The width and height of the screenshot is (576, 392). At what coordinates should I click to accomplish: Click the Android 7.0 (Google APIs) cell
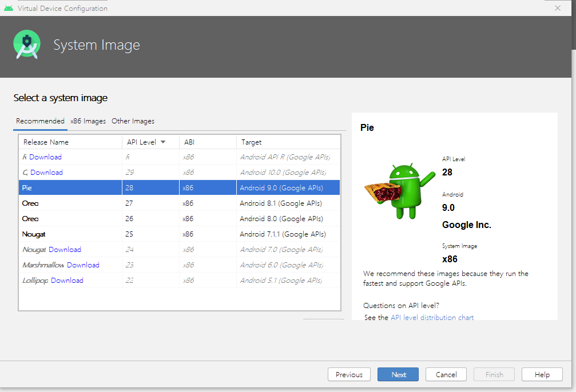pos(288,249)
